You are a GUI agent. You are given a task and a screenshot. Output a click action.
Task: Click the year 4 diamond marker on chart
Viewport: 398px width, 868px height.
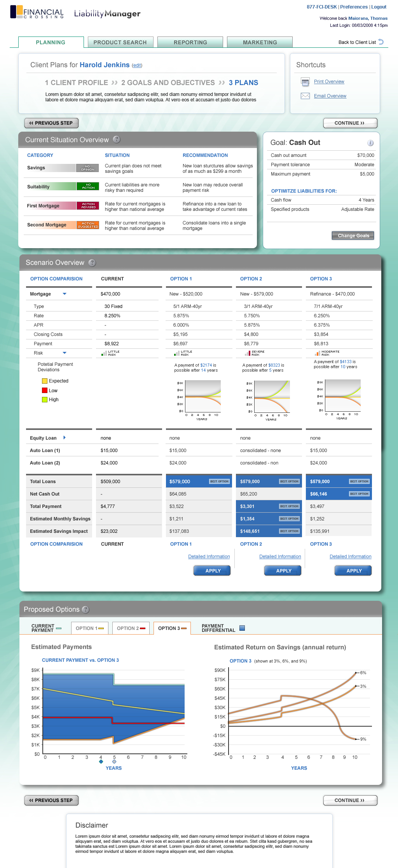[101, 762]
